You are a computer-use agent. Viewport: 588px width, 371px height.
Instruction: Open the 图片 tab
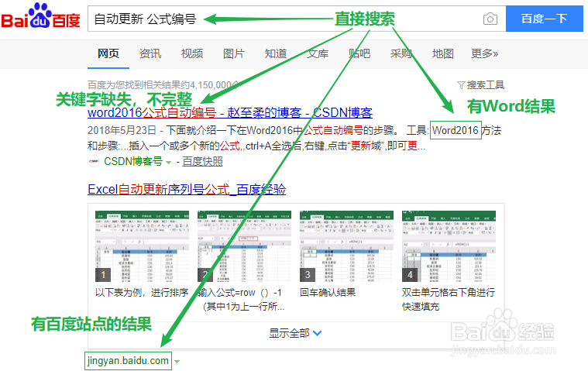[234, 53]
